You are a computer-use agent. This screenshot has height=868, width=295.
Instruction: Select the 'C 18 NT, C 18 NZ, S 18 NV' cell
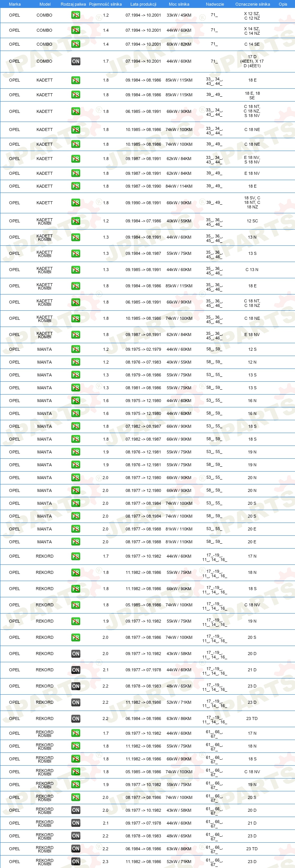[252, 111]
